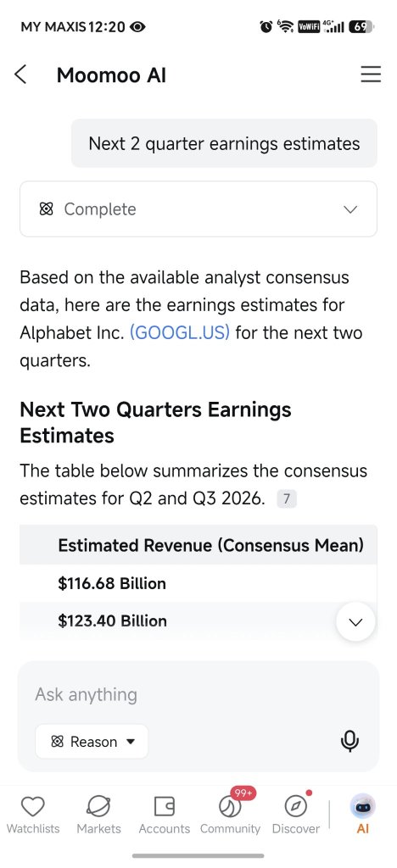Open Markets planet icon
The height and width of the screenshot is (868, 397).
[x=98, y=807]
